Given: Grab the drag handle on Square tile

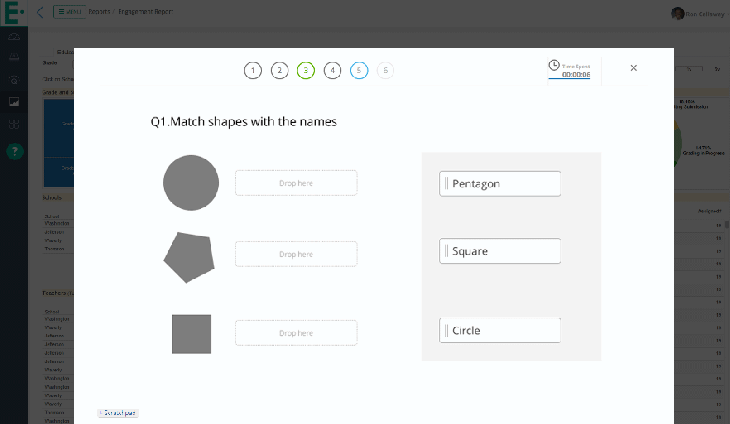Looking at the screenshot, I should pos(446,251).
